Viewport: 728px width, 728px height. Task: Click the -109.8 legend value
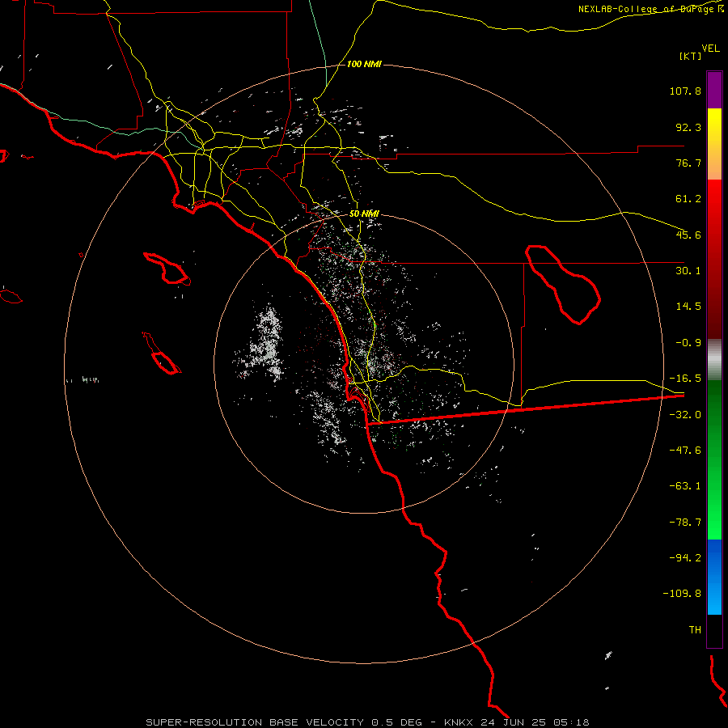pos(682,594)
